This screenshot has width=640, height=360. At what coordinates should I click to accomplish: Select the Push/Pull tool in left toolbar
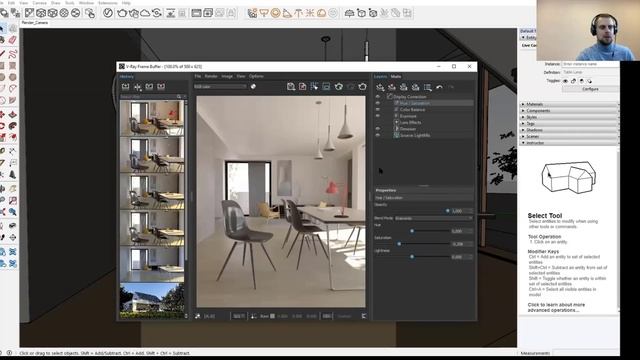pyautogui.click(x=13, y=115)
